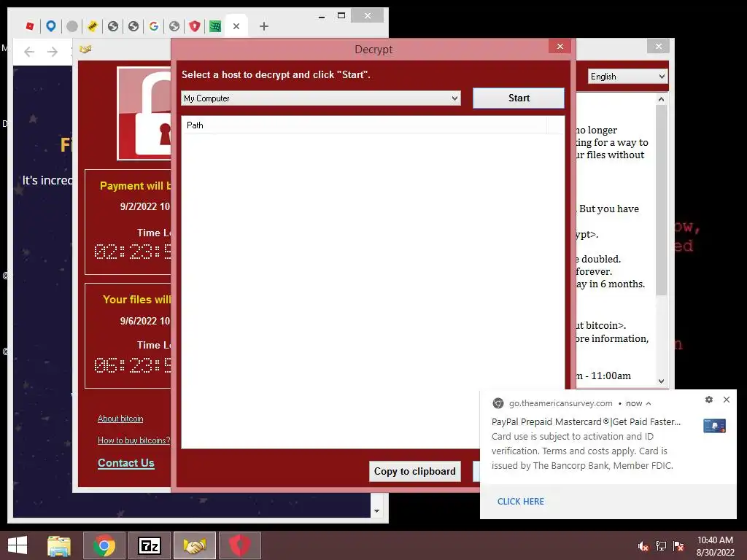Go back in Chrome
This screenshot has width=747, height=560.
click(x=29, y=52)
